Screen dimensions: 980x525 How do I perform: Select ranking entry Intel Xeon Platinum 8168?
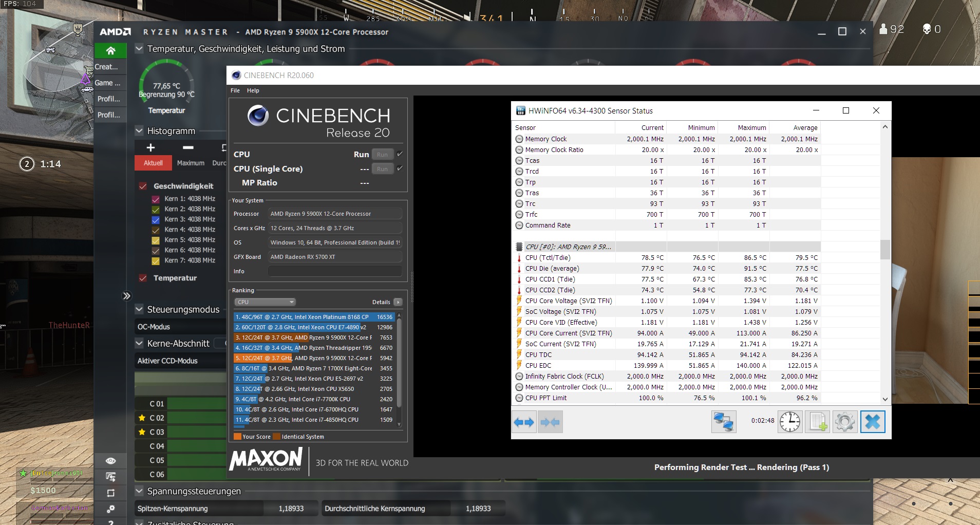click(x=314, y=317)
